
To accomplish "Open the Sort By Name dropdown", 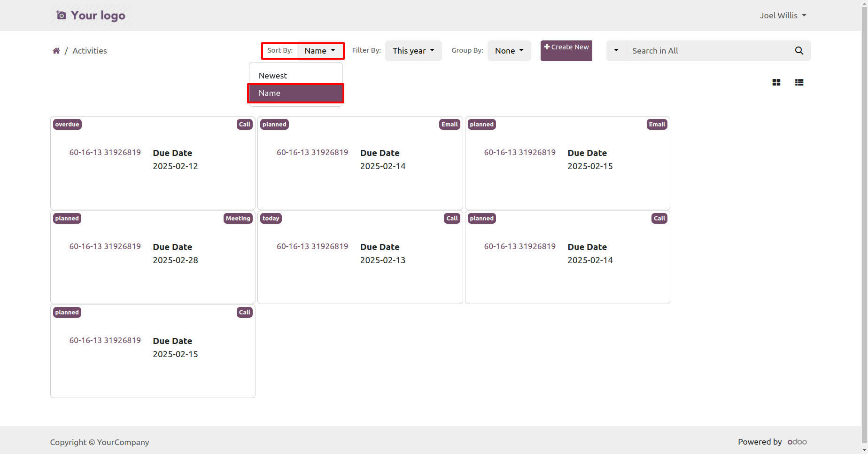I will [x=320, y=51].
